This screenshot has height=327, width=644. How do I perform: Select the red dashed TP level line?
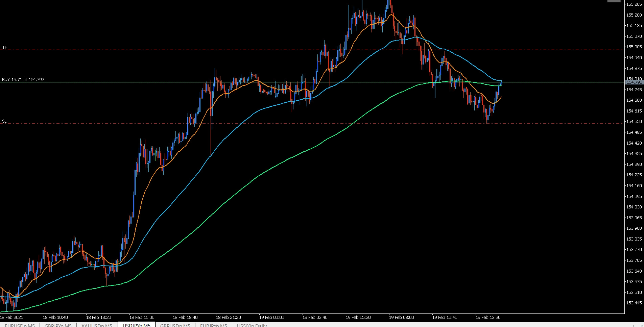[304, 50]
